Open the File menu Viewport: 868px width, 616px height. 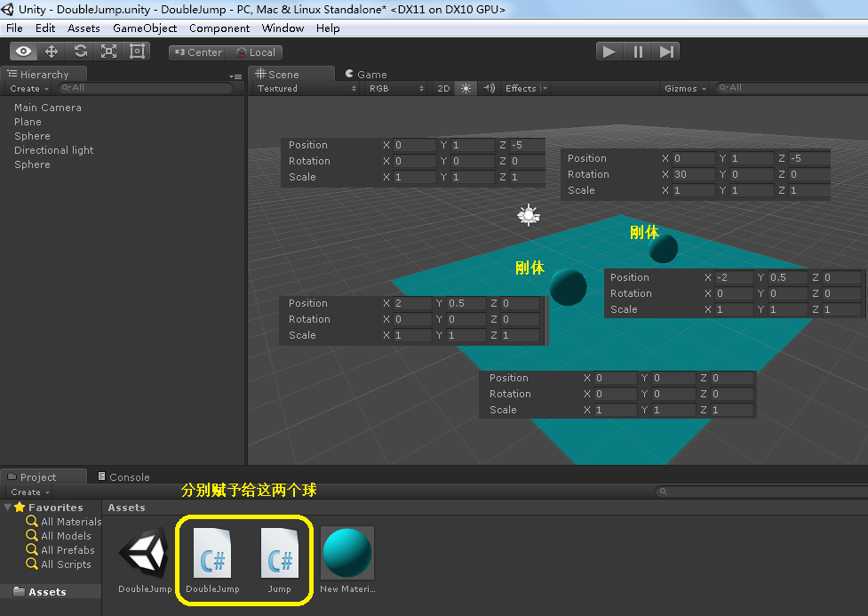[x=14, y=28]
